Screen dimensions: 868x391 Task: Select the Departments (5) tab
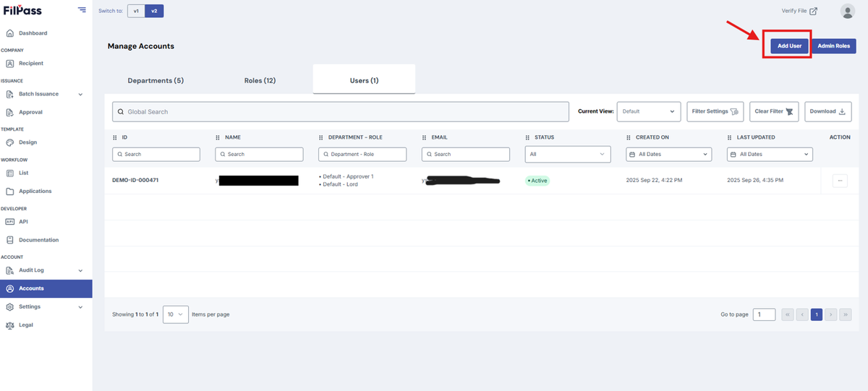click(156, 80)
